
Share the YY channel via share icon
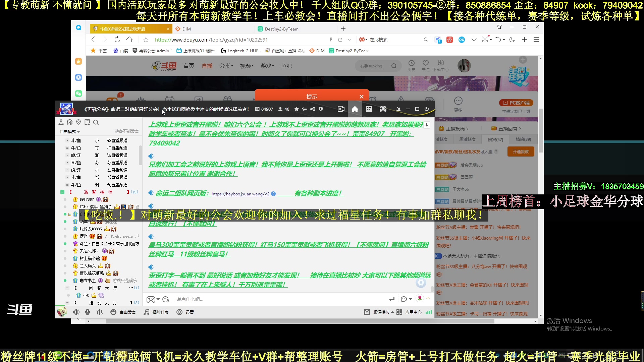coord(313,109)
